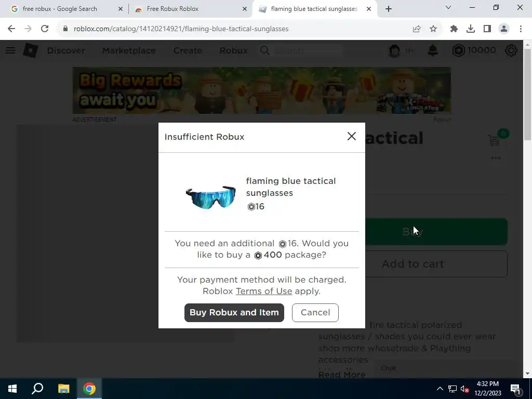This screenshot has height=399, width=532.
Task: Show hidden system tray icons
Action: click(440, 389)
